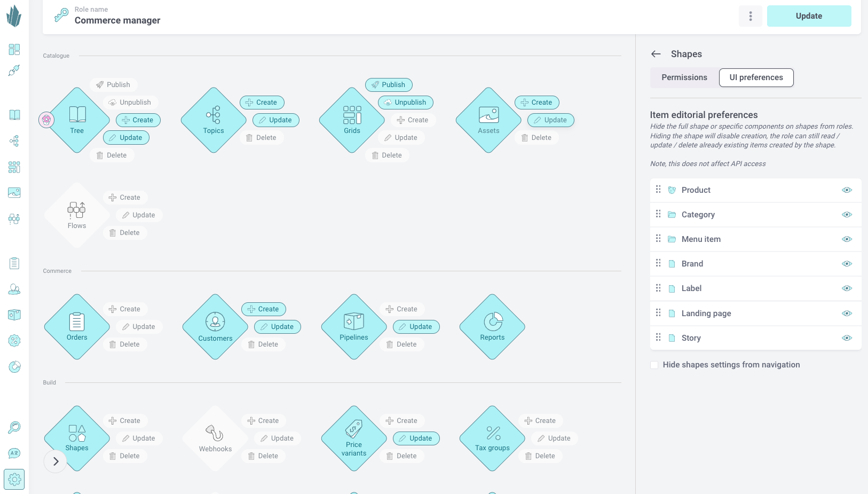Go back using the Shapes panel arrow

click(x=656, y=54)
